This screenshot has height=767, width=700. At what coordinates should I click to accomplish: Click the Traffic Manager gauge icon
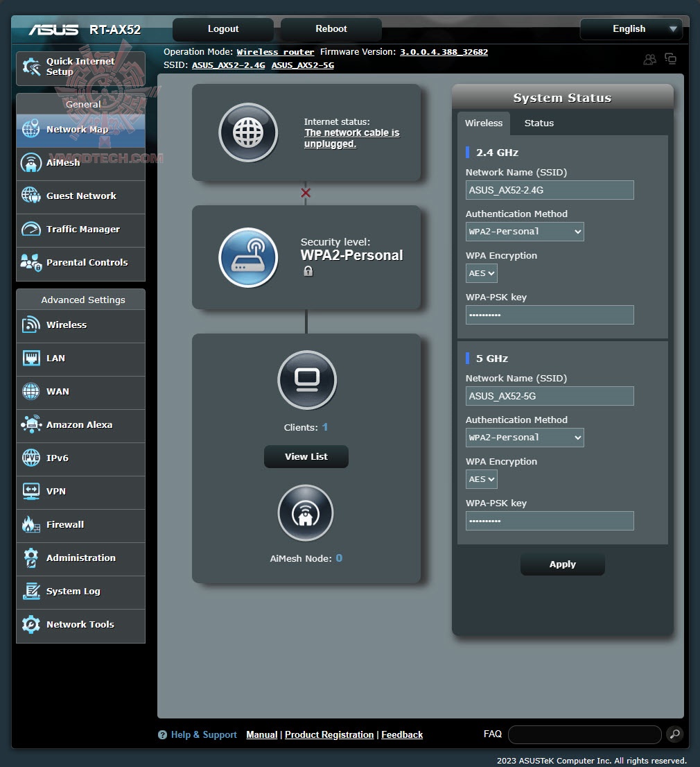point(30,229)
